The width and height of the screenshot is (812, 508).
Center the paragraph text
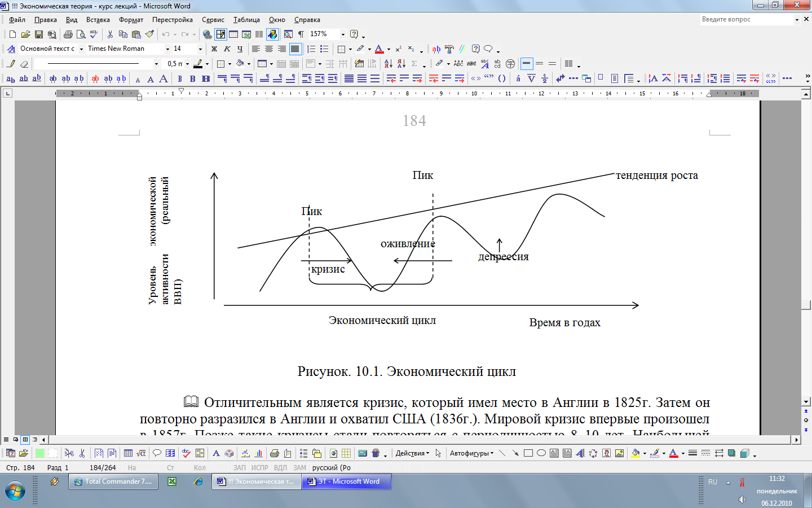[x=269, y=49]
